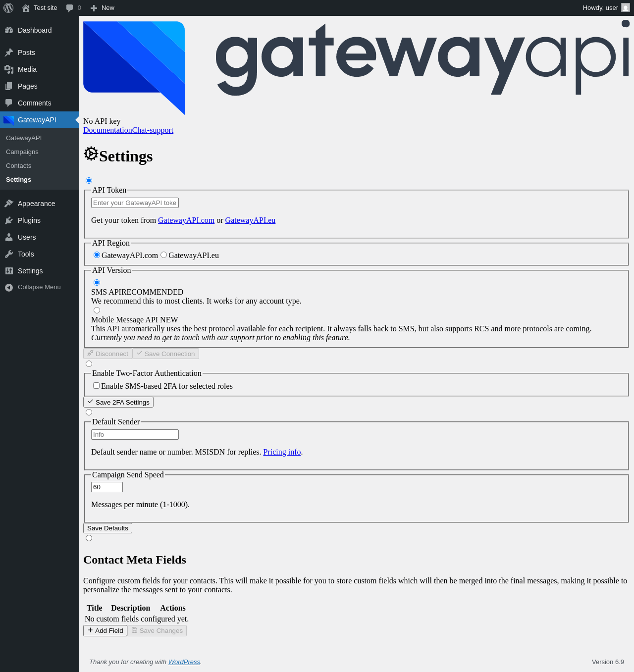The width and height of the screenshot is (634, 672).
Task: Click the 'No API key' status text
Action: coord(102,121)
